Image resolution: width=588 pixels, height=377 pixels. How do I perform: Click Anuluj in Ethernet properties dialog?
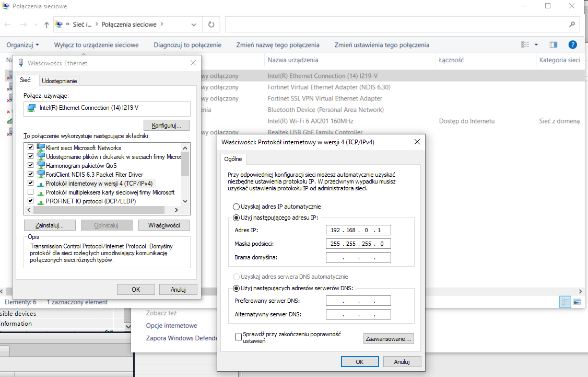178,290
